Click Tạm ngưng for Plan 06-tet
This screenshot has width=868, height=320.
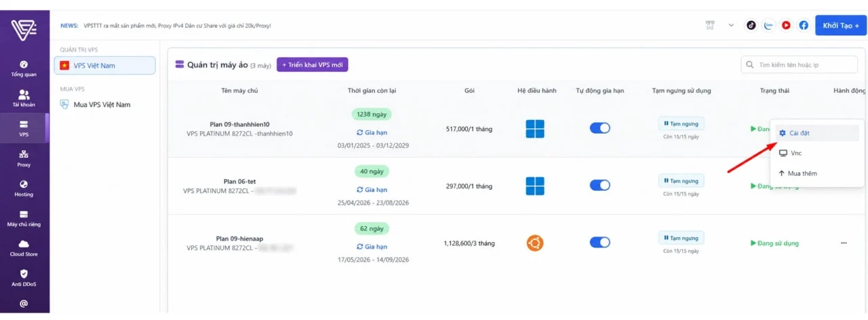pyautogui.click(x=681, y=181)
